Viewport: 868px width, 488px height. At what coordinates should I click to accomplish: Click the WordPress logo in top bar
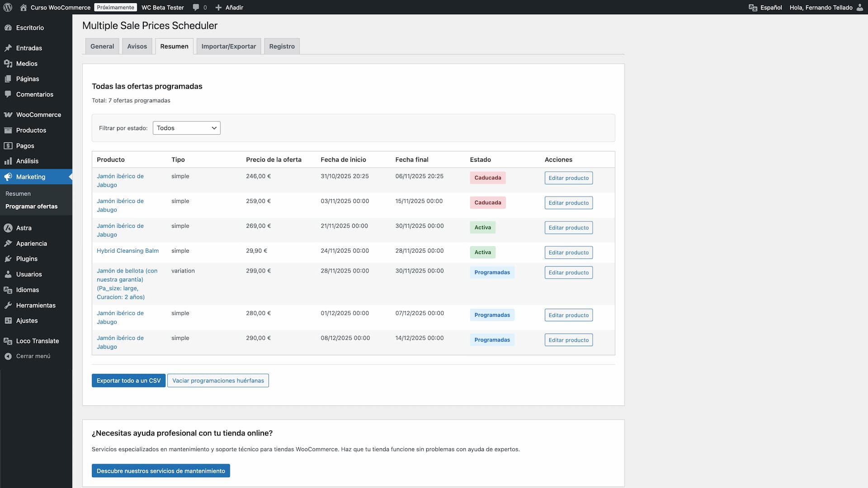[8, 7]
